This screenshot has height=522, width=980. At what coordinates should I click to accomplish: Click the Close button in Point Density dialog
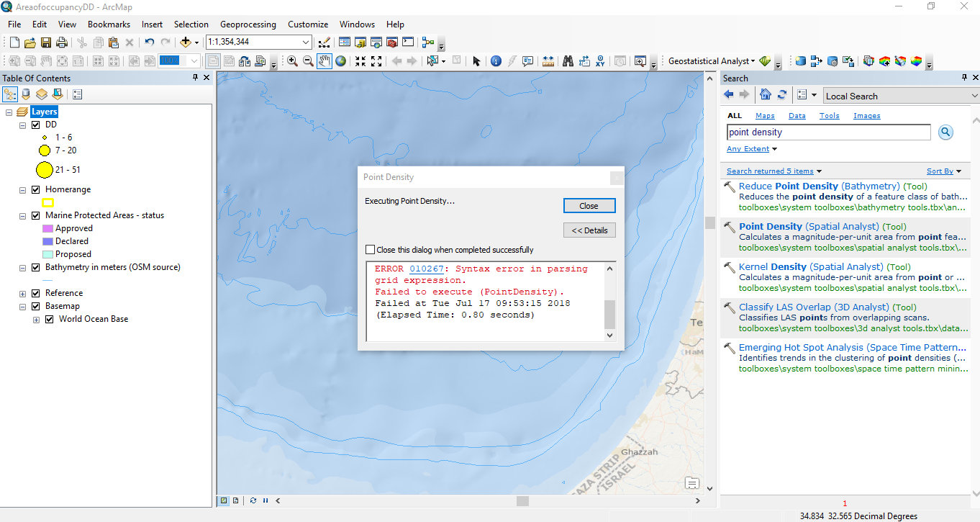pyautogui.click(x=589, y=206)
